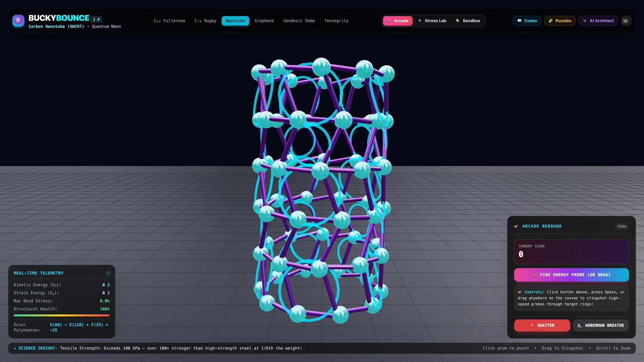644x362 pixels.
Task: Fire an energy probe
Action: (571, 275)
